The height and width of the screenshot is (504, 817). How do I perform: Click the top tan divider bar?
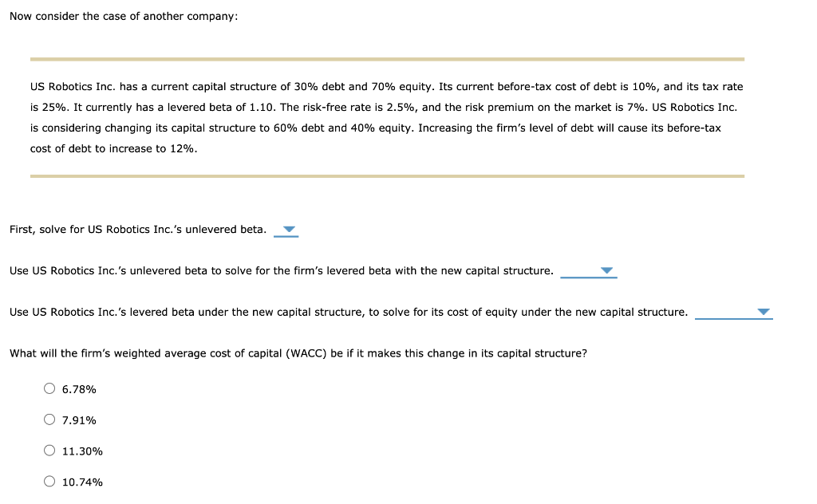coord(387,58)
